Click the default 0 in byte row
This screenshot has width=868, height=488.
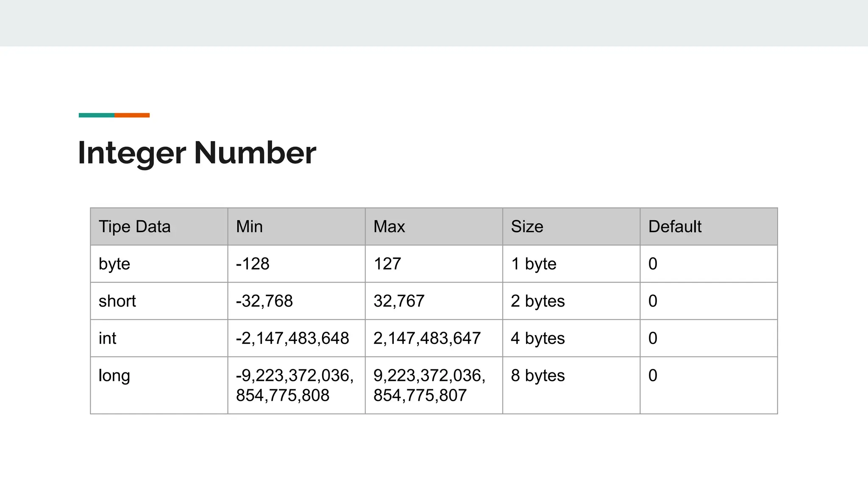click(x=709, y=264)
